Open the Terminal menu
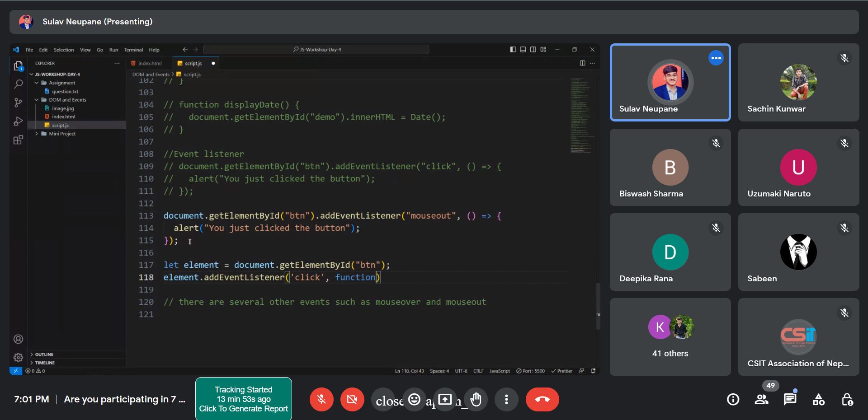This screenshot has height=420, width=868. pos(133,50)
